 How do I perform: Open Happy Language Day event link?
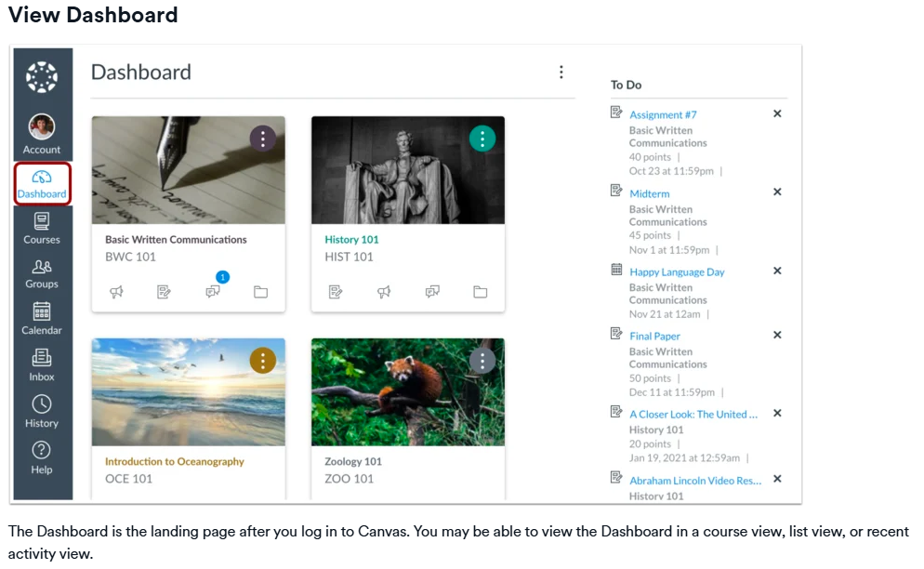[677, 271]
